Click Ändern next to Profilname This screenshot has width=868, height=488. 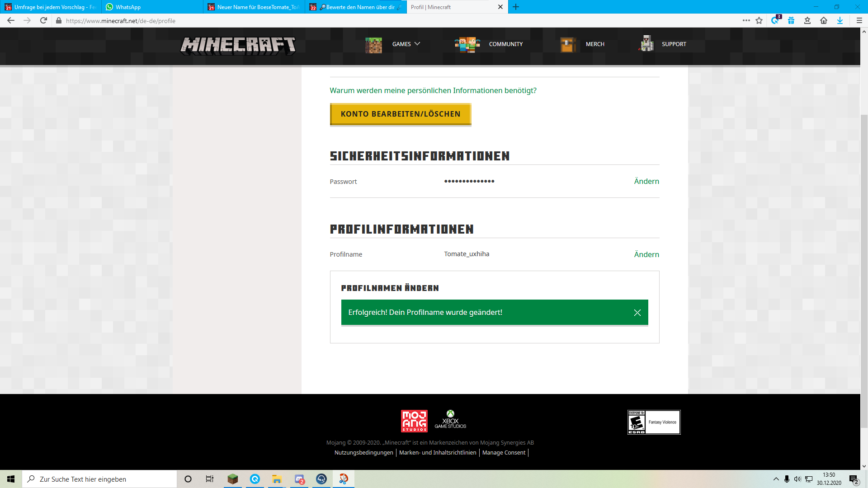click(x=646, y=254)
